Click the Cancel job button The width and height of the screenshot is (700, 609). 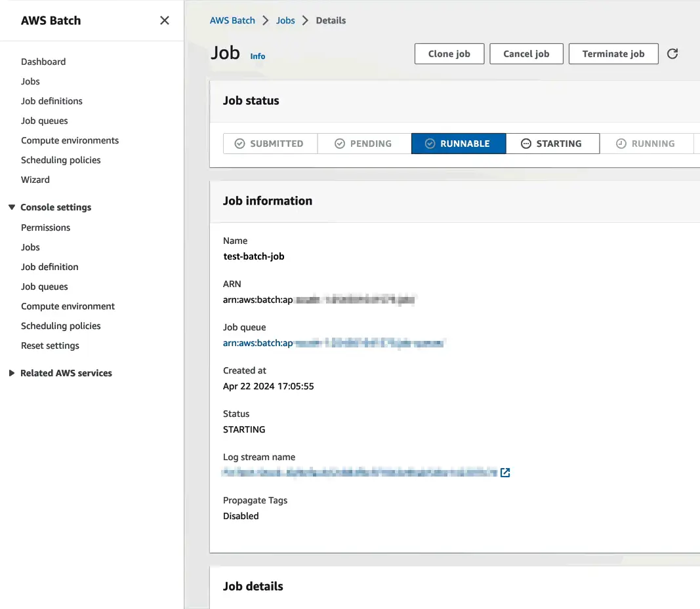click(526, 54)
